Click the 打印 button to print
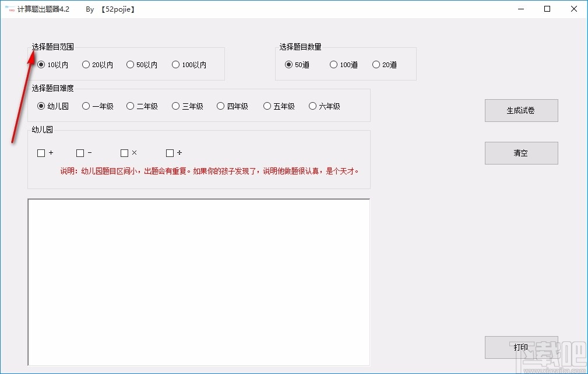588x374 pixels. pyautogui.click(x=520, y=347)
